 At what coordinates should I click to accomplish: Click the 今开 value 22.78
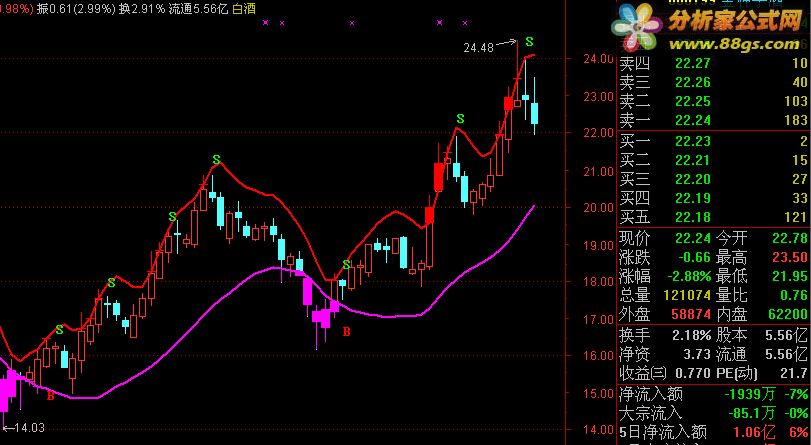point(790,238)
